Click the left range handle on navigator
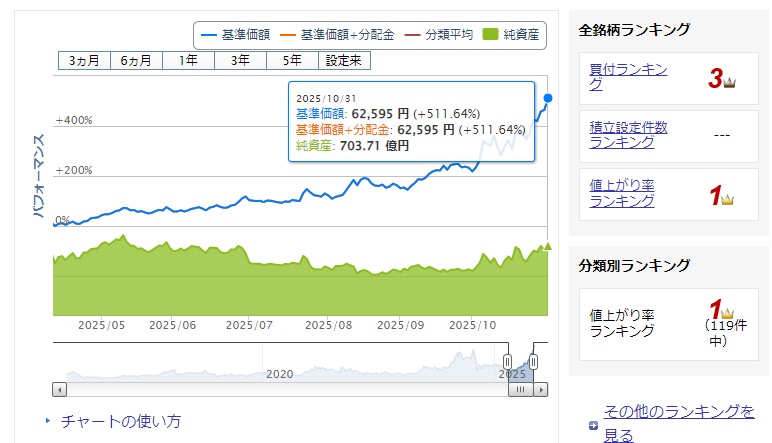Viewport: 772px width, 443px height. [507, 361]
